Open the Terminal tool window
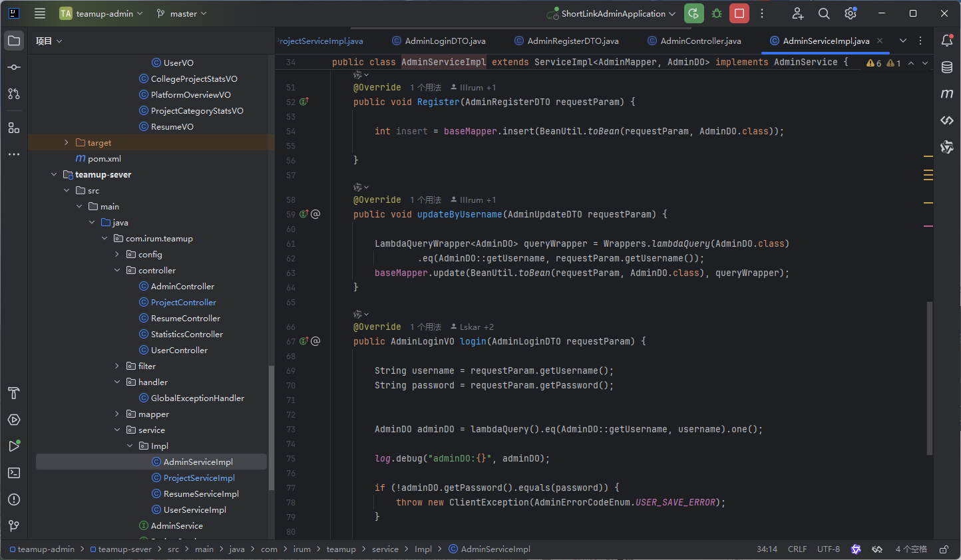Screen dimensions: 961x560 14,473
